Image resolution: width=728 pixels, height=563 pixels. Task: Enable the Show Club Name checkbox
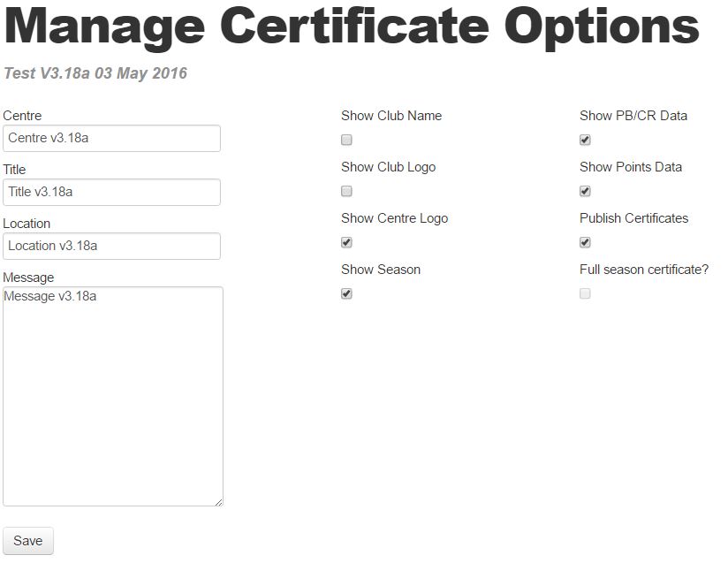coord(346,140)
